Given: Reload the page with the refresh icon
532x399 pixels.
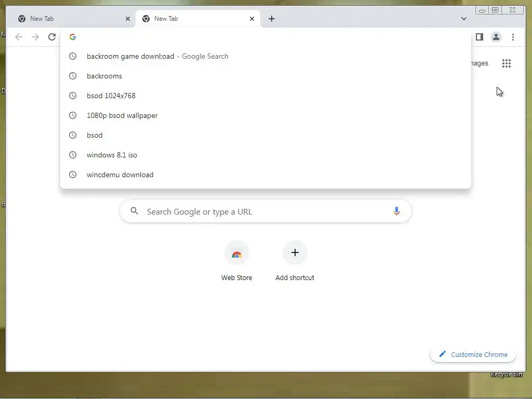Looking at the screenshot, I should 52,37.
